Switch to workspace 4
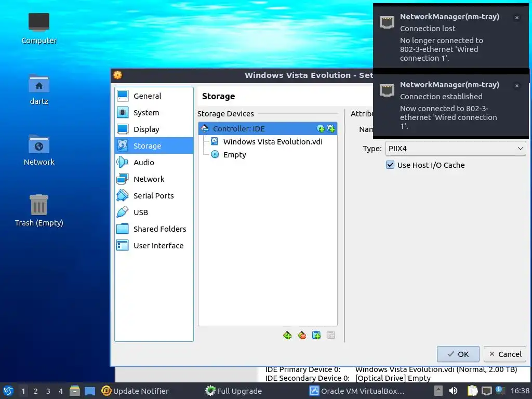The image size is (532, 399). click(61, 391)
